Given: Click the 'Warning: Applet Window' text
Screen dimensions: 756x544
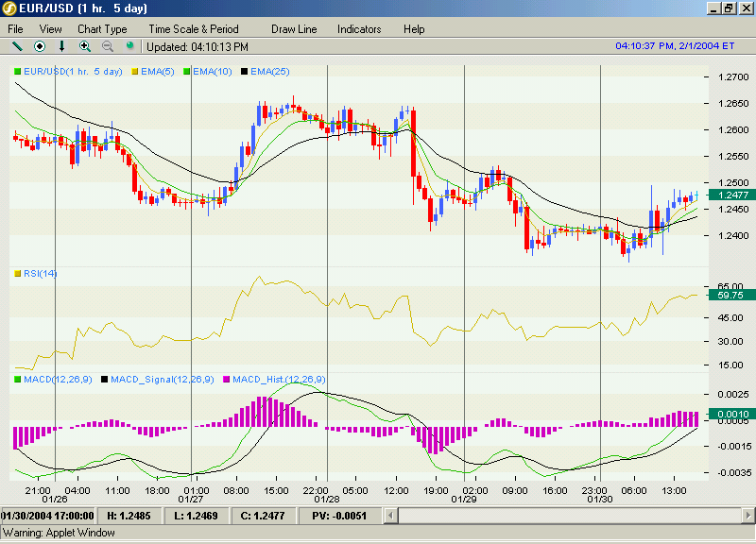Looking at the screenshot, I should 59,533.
